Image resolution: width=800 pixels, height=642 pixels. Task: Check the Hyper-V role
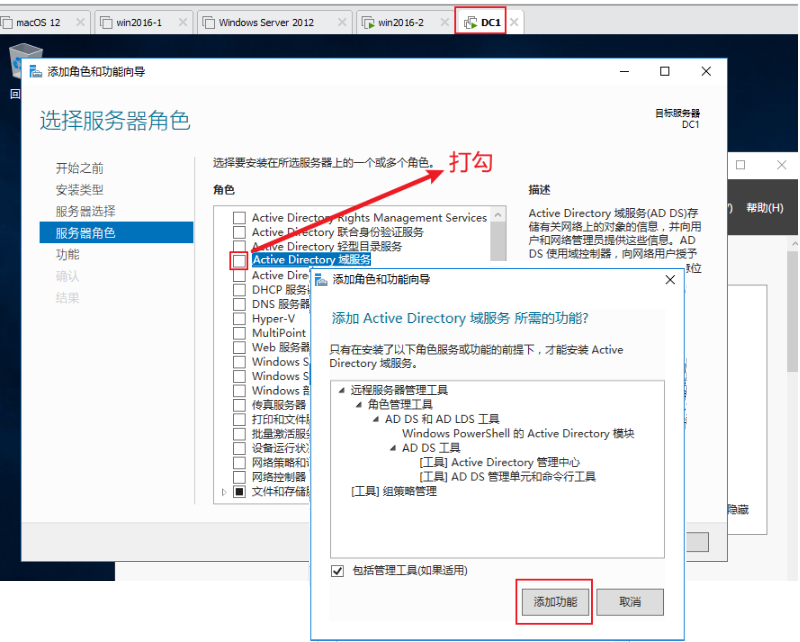[x=239, y=318]
